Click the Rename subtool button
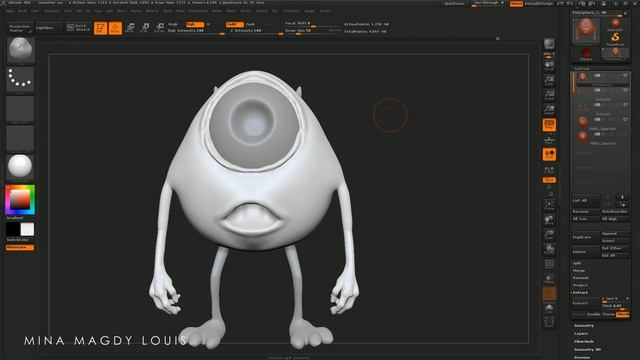Screen dimensions: 640x360 (585, 212)
